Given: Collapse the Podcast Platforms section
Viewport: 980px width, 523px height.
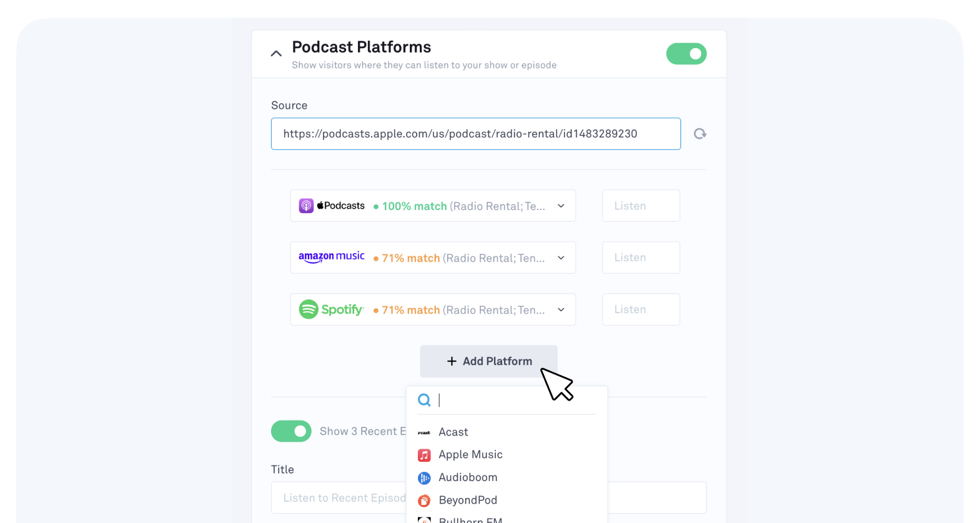Looking at the screenshot, I should pos(276,54).
